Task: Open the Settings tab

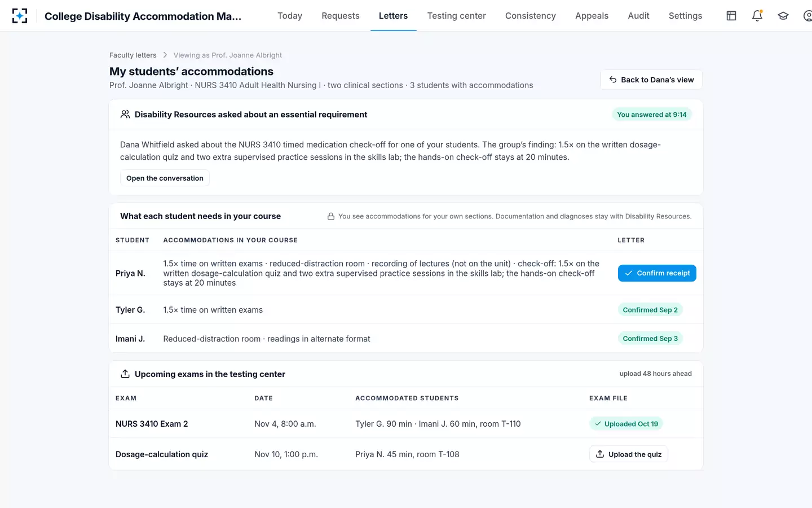Action: pos(685,16)
